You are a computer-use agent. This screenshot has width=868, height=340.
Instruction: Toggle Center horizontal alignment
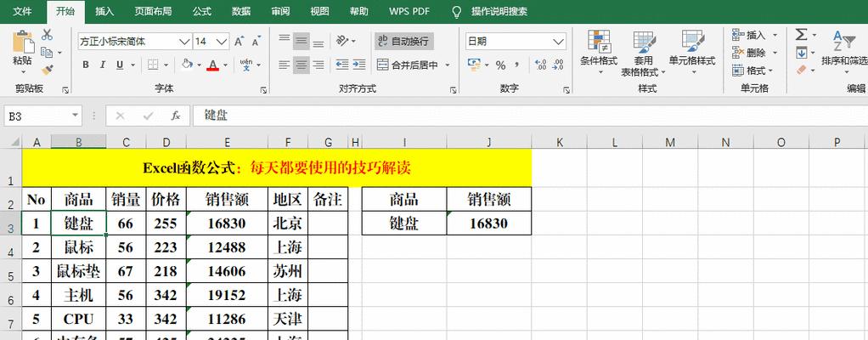(302, 65)
